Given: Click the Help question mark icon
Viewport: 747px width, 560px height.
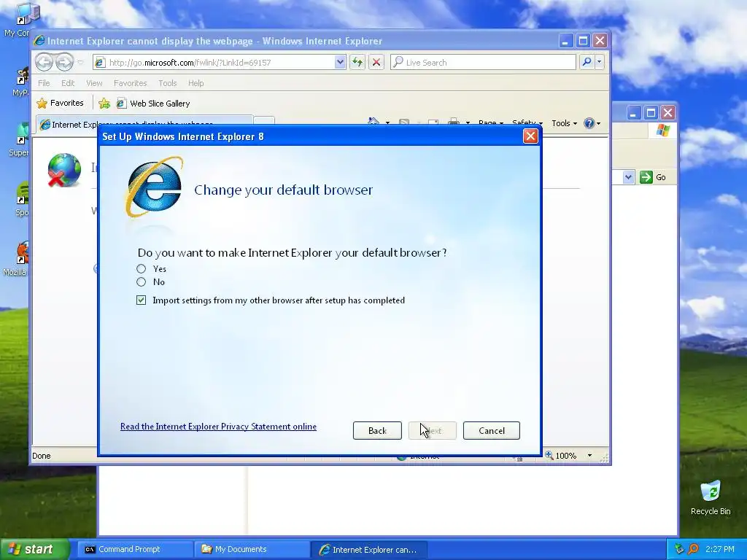Looking at the screenshot, I should 589,123.
